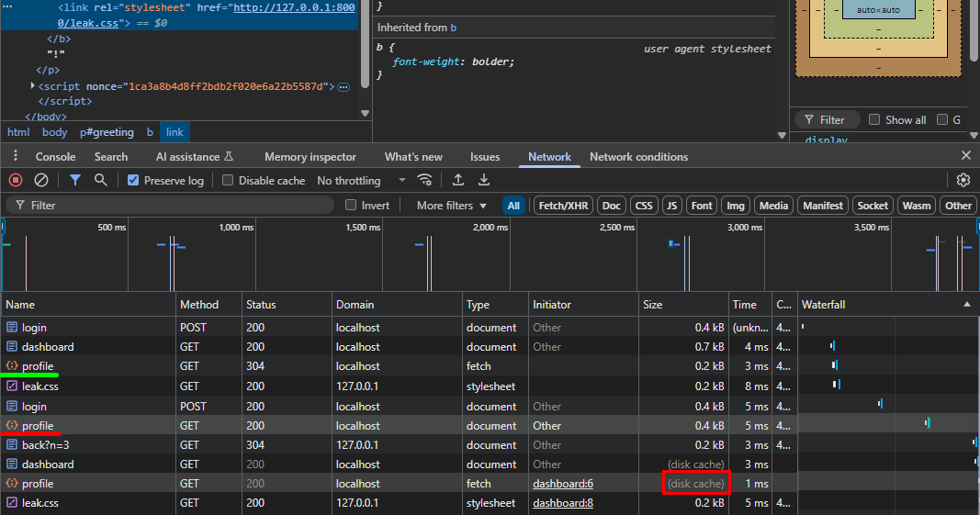Select the back?n=3 request row
The image size is (980, 515).
399,445
